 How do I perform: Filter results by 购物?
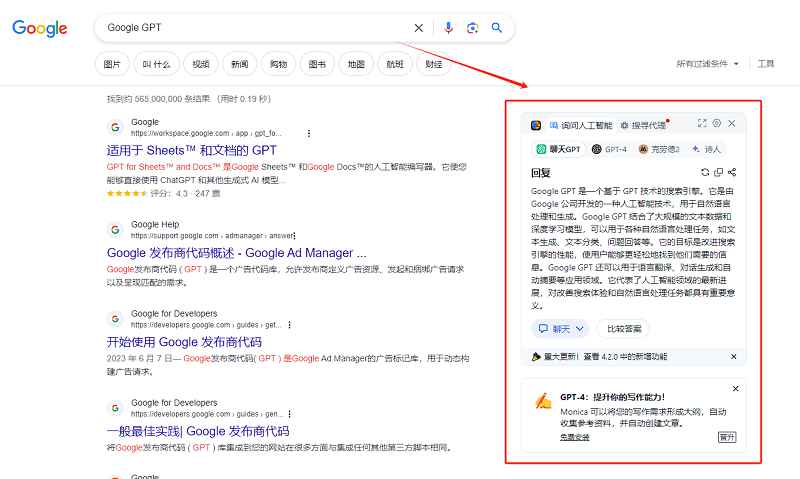point(279,64)
